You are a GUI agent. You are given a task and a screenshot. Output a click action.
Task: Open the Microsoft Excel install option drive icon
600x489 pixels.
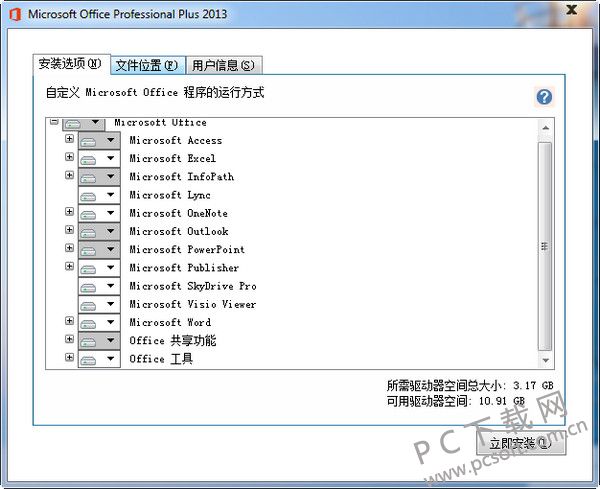point(98,159)
